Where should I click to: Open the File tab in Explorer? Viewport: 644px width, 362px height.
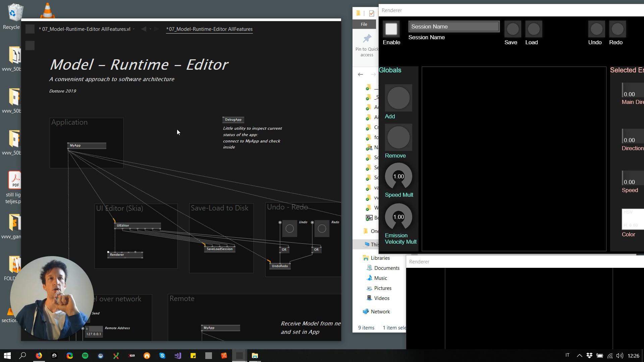coord(364,24)
